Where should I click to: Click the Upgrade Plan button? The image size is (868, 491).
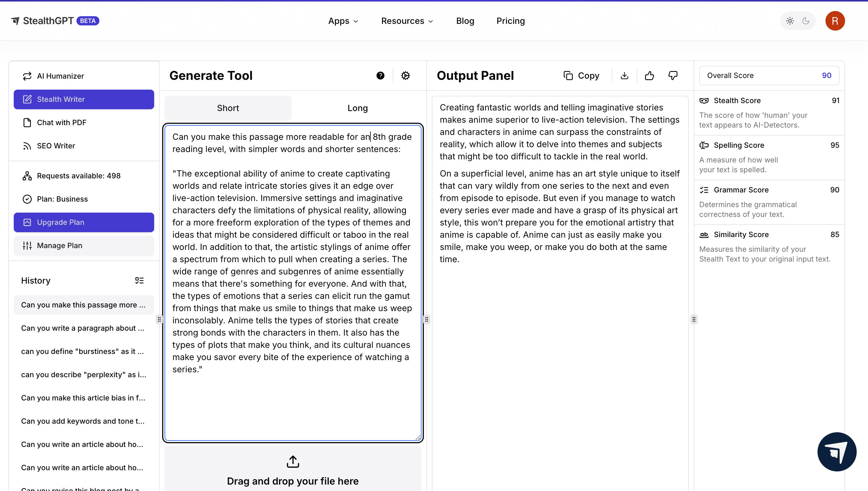tap(83, 222)
